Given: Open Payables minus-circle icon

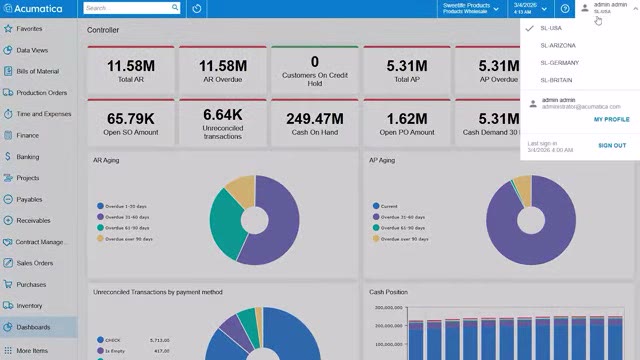Looking at the screenshot, I should [x=8, y=199].
